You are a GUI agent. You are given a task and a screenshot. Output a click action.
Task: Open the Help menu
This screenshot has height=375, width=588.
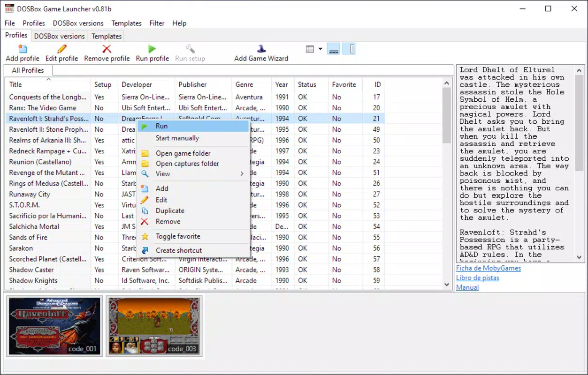(179, 23)
